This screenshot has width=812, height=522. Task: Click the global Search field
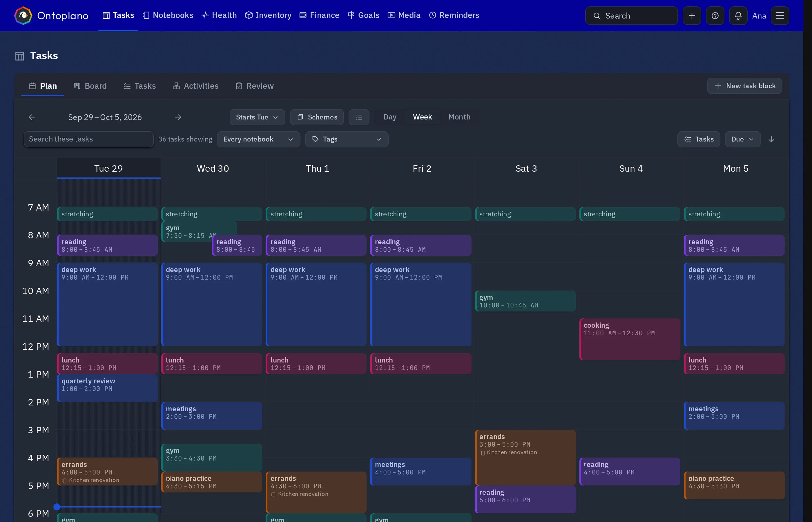(x=631, y=16)
